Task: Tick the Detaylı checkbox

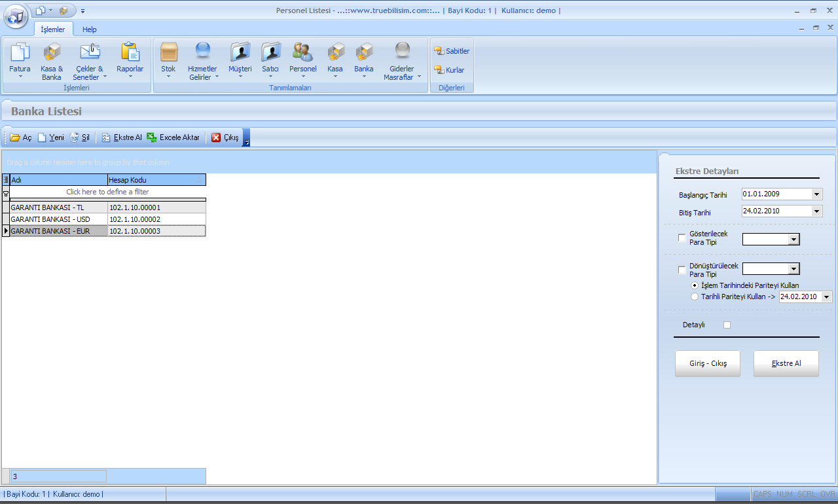Action: click(727, 325)
